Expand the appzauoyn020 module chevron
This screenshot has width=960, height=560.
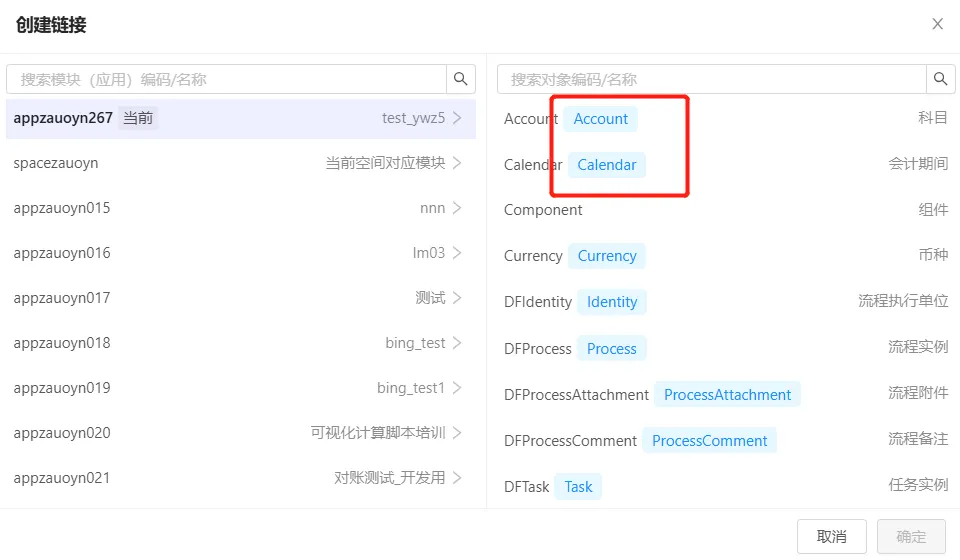coord(457,433)
